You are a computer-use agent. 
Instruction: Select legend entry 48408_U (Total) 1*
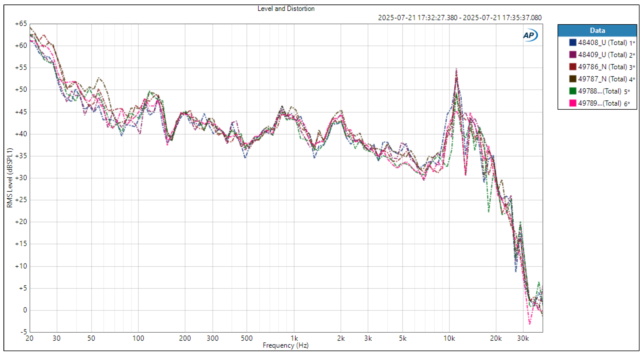[x=606, y=42]
